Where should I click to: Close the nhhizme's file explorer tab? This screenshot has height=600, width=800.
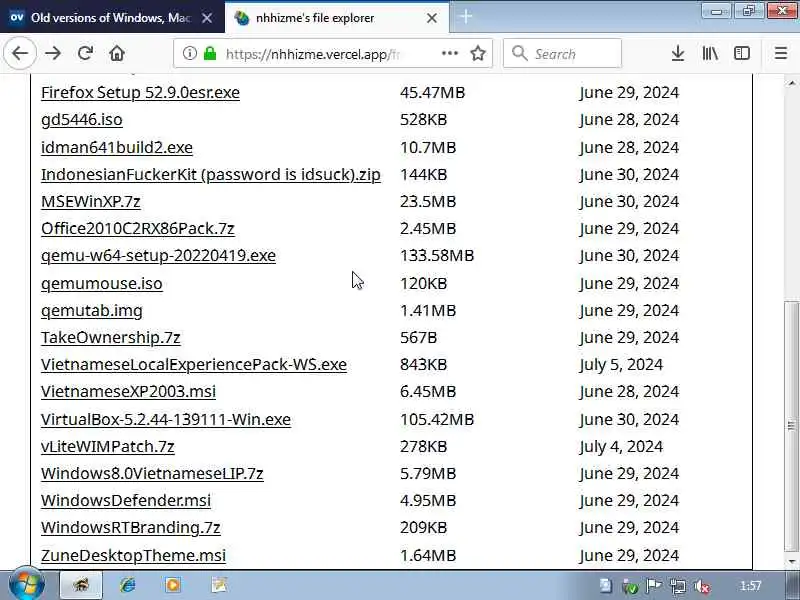(x=432, y=18)
